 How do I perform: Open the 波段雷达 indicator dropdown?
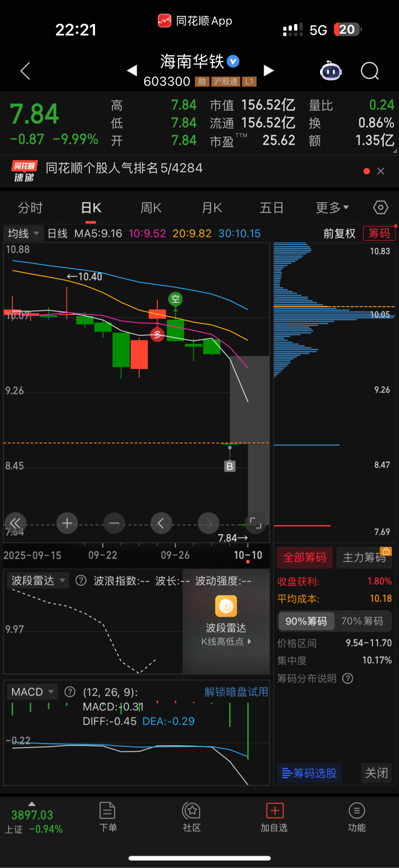(x=38, y=580)
